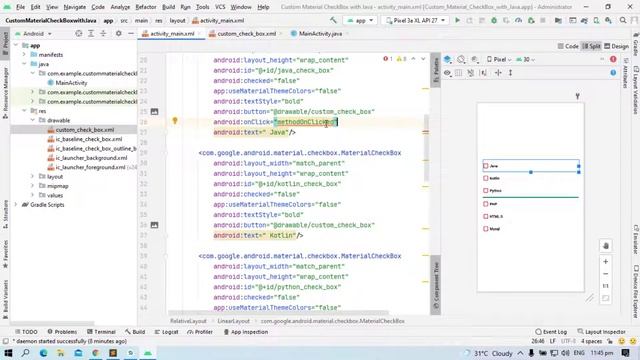640x360 pixels.
Task: Click orientation icon in design toolbar
Action: pyautogui.click(x=461, y=60)
